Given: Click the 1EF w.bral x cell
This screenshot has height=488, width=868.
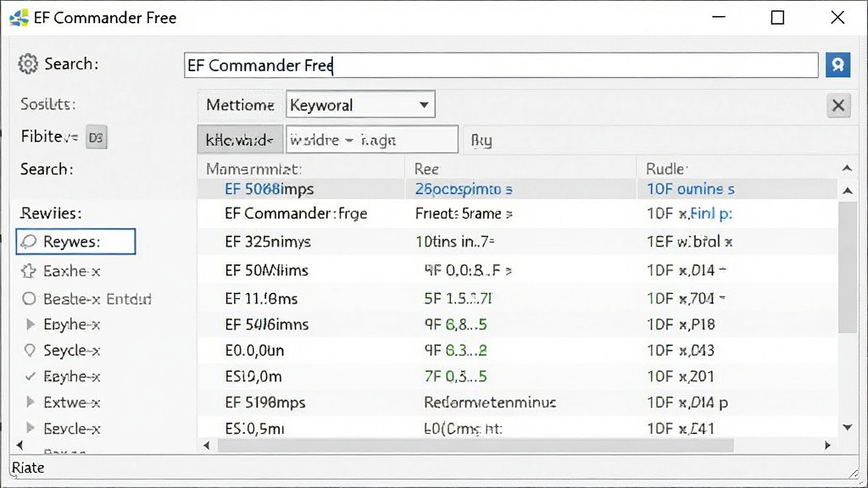Looking at the screenshot, I should [690, 241].
